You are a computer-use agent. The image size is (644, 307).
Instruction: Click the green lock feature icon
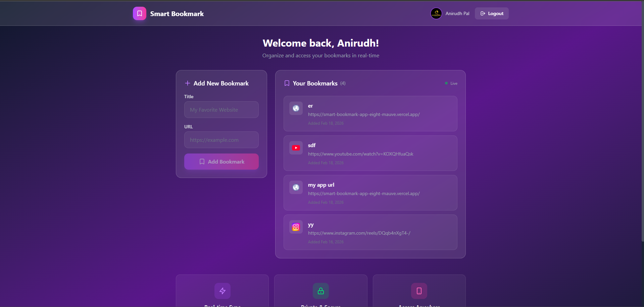pyautogui.click(x=321, y=291)
